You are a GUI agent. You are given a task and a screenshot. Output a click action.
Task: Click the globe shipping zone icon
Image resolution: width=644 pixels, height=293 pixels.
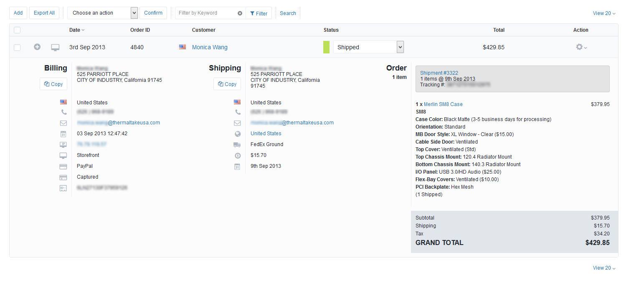238,134
